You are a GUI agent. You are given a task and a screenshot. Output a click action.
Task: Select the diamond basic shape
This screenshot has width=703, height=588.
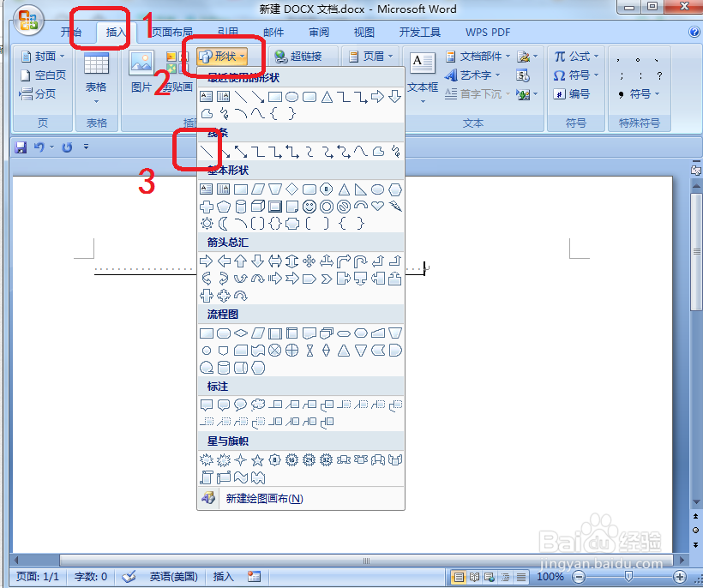[x=291, y=189]
